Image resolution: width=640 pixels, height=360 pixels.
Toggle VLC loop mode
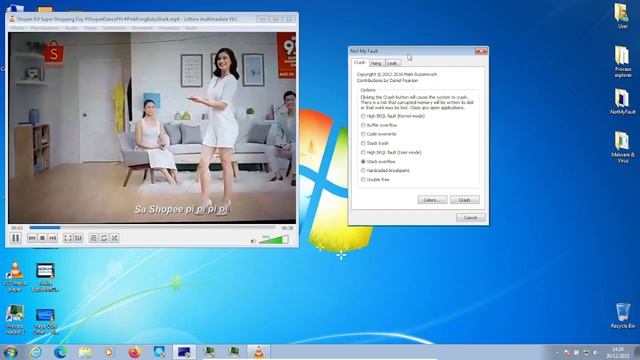(x=104, y=238)
